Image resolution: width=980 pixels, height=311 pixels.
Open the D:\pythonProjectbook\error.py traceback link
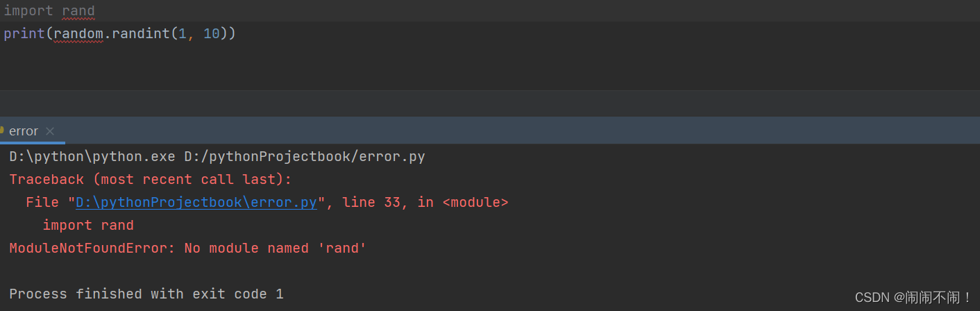[x=196, y=202]
